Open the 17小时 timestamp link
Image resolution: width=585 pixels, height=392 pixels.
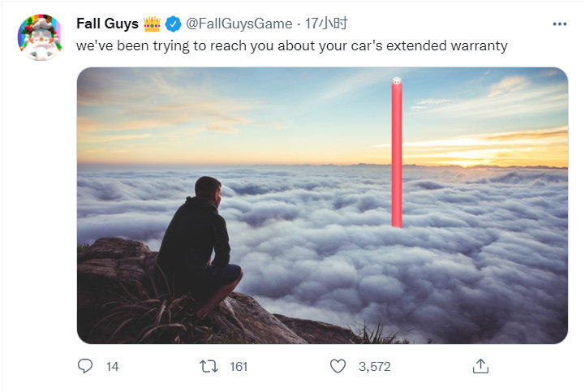coord(326,24)
